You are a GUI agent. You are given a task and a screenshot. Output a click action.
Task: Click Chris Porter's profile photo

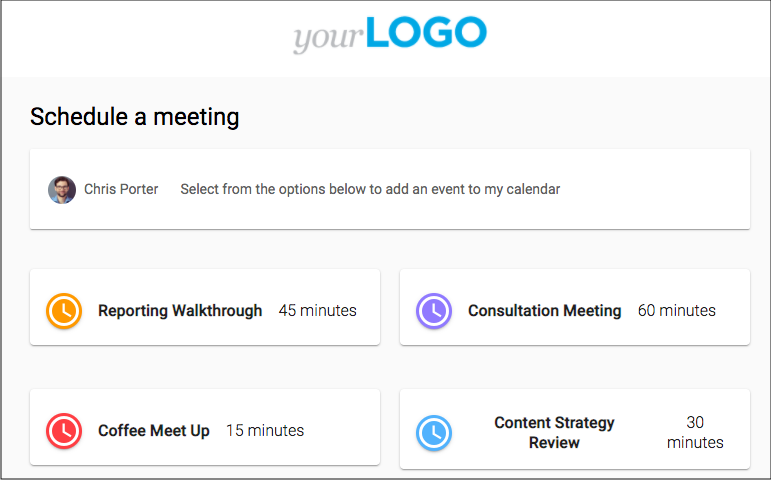(x=62, y=189)
